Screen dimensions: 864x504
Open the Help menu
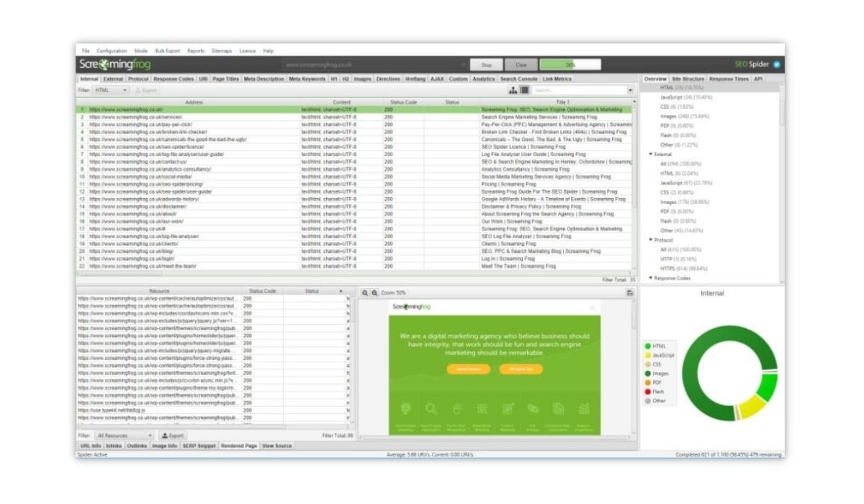268,51
